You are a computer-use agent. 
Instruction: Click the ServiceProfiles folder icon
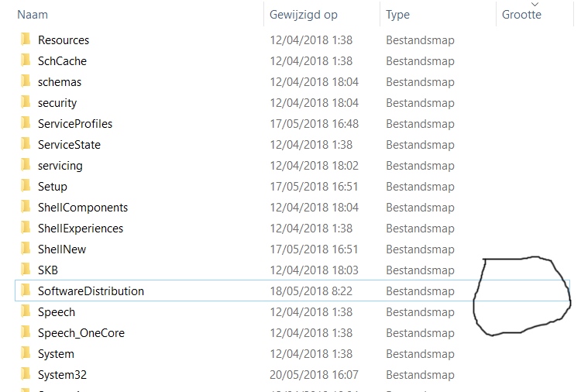[26, 123]
